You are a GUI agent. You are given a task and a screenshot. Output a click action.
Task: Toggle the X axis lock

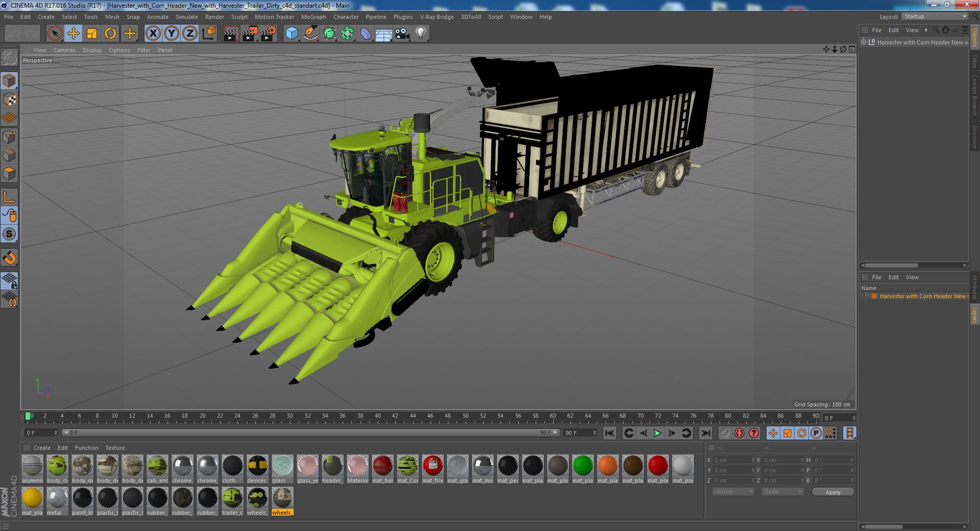(153, 34)
